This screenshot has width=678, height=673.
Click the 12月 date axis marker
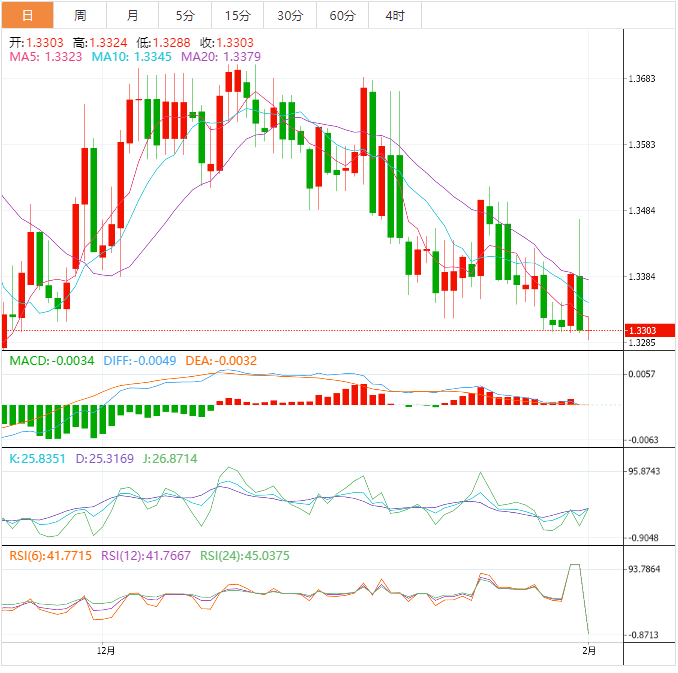point(106,651)
